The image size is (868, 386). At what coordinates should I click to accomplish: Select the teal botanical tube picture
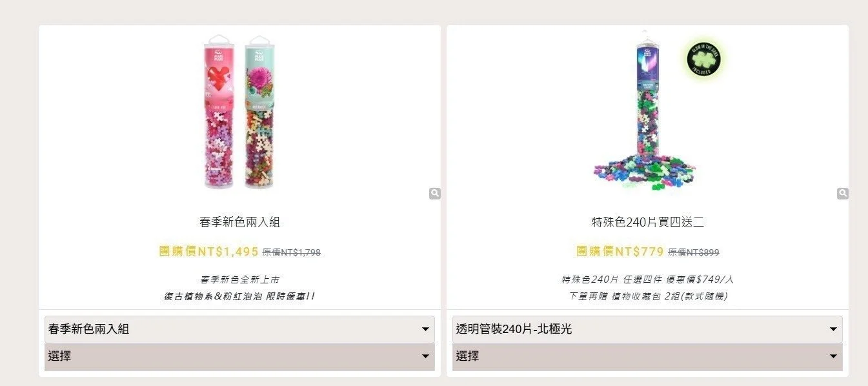(x=259, y=112)
